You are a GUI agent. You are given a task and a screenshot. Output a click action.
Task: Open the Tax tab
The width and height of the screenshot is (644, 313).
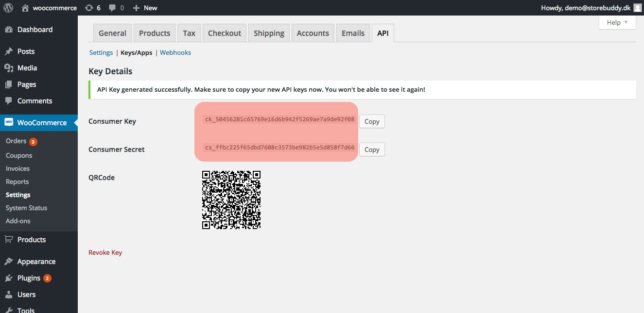[189, 33]
